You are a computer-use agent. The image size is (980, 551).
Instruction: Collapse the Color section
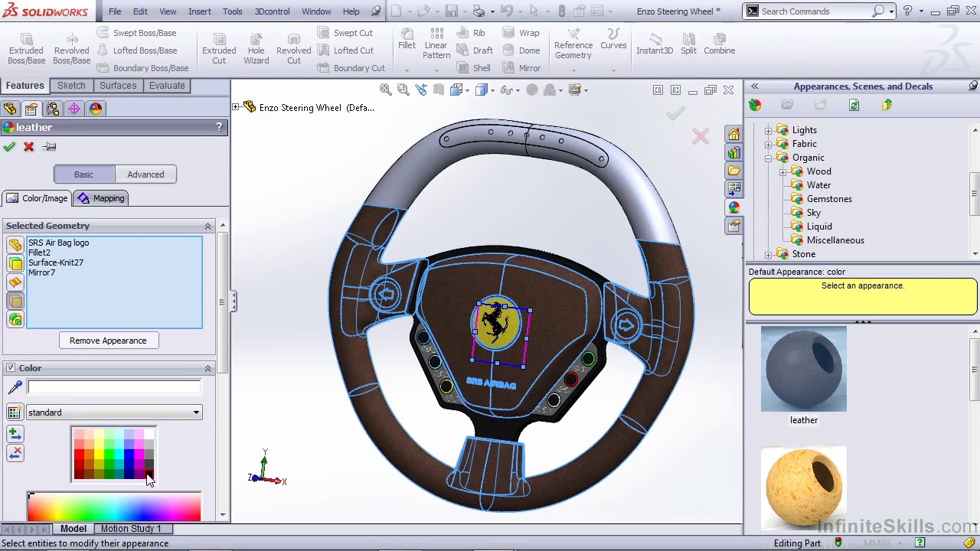pyautogui.click(x=207, y=368)
